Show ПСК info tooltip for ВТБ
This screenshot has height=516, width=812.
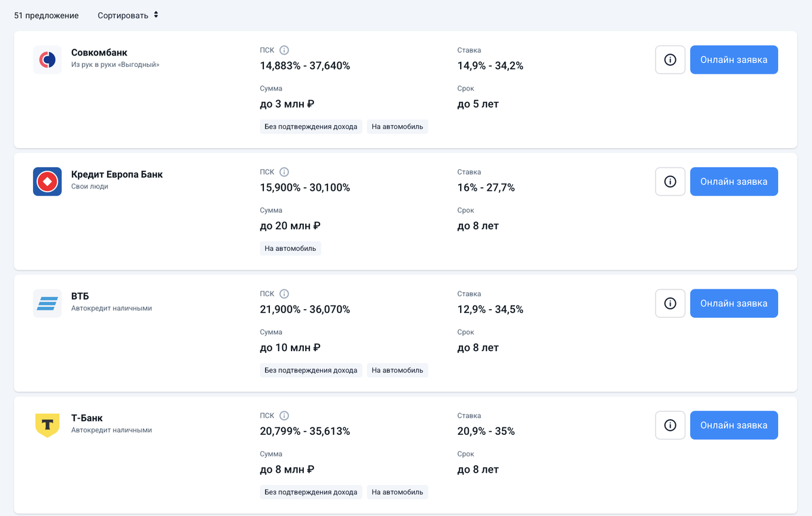[x=284, y=294]
